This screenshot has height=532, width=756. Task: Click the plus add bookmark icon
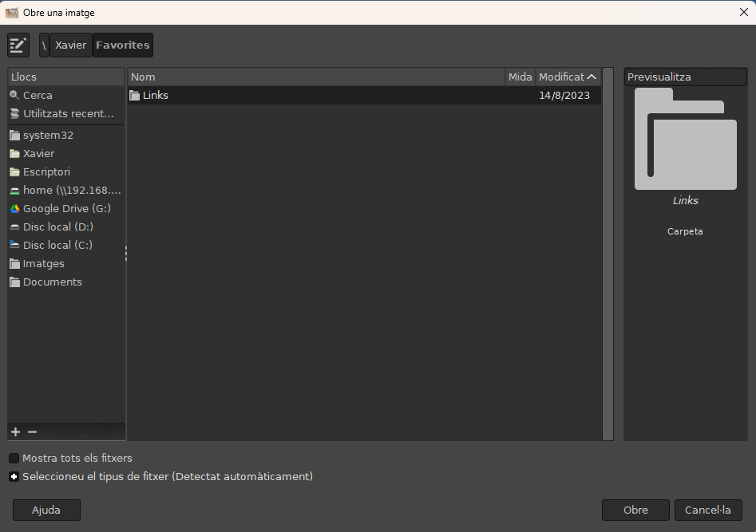(15, 432)
